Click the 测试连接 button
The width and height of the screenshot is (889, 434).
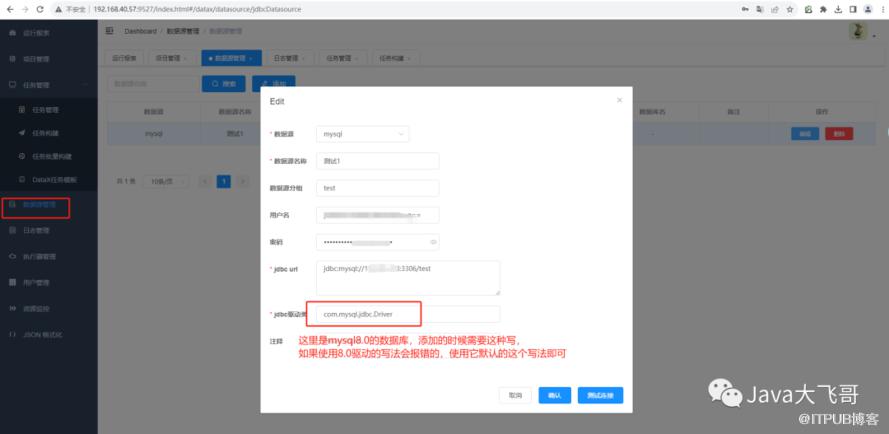tap(600, 395)
